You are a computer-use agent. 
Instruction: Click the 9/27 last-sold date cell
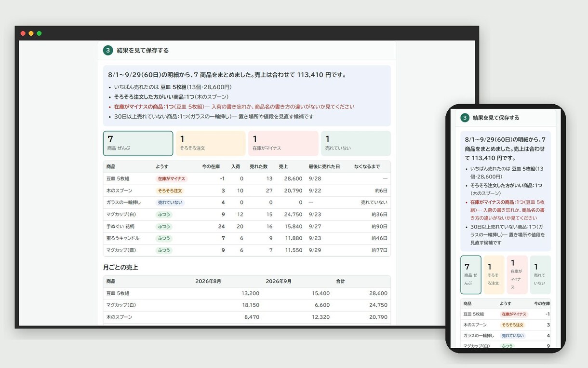(x=315, y=226)
